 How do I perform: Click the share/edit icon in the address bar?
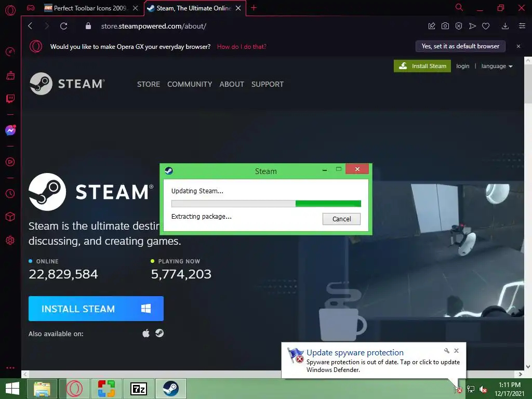432,26
